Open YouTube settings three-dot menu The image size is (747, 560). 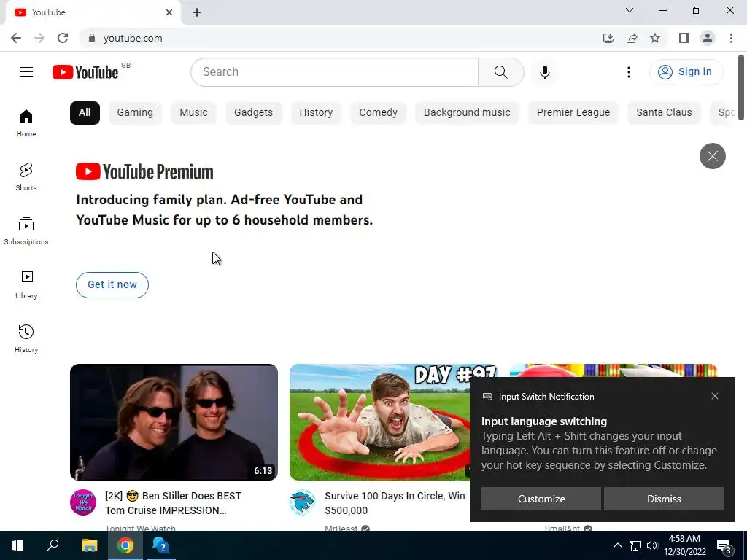(x=628, y=72)
